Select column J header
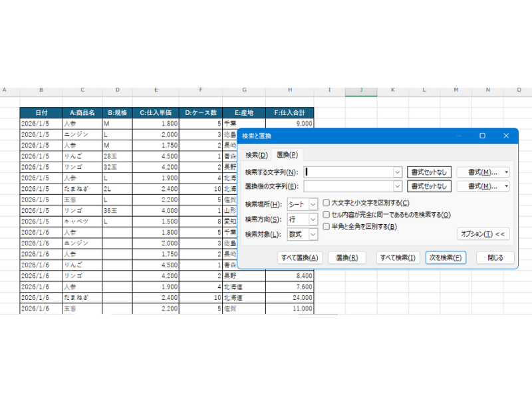The width and height of the screenshot is (532, 399). coord(361,90)
